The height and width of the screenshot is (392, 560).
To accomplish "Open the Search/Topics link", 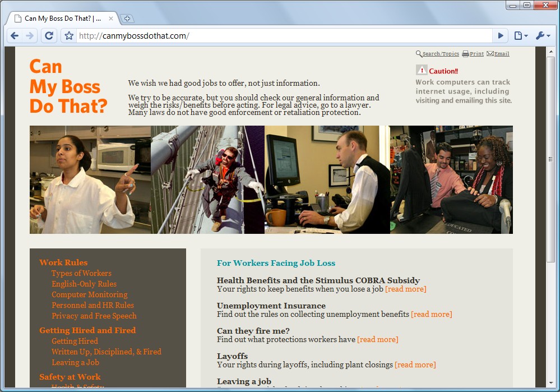I will (441, 54).
